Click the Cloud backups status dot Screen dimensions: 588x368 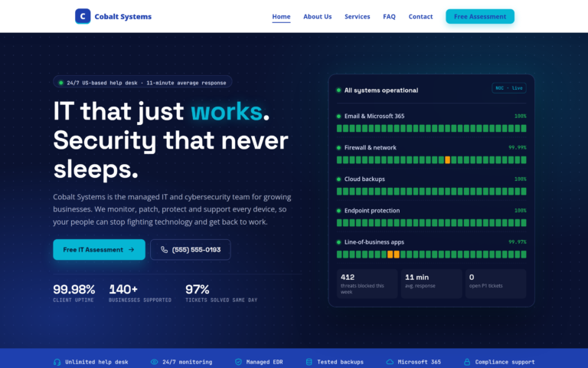click(338, 179)
